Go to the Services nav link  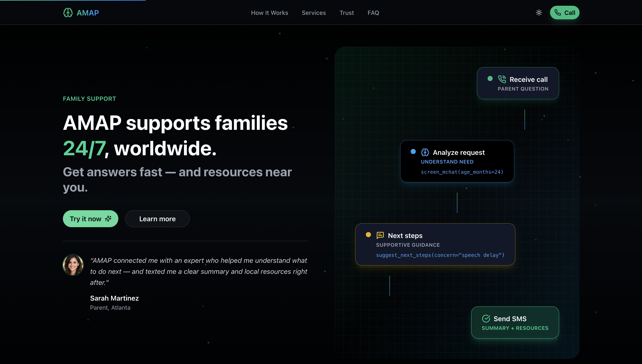tap(314, 13)
